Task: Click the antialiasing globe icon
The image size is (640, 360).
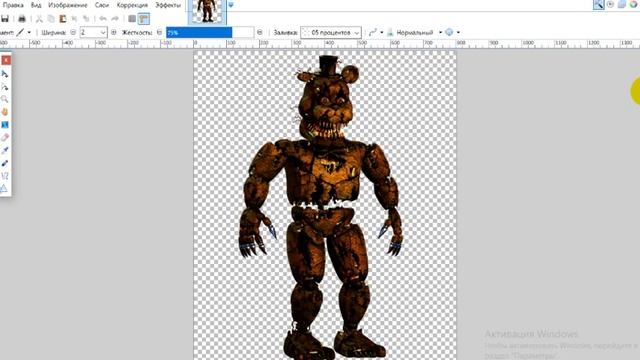Action: tap(449, 32)
